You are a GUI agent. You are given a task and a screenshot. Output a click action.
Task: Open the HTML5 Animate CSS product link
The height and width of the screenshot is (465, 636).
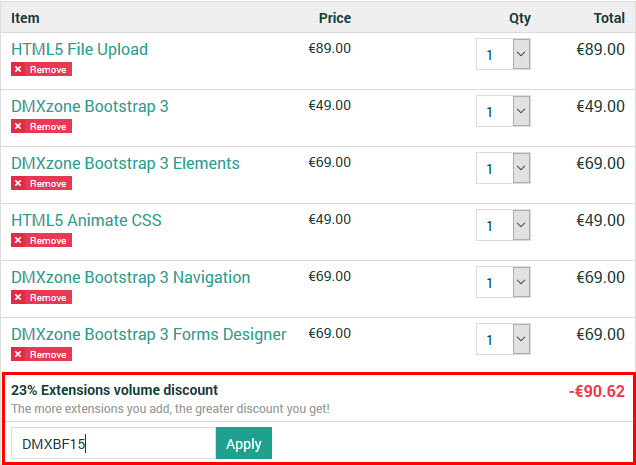point(86,221)
